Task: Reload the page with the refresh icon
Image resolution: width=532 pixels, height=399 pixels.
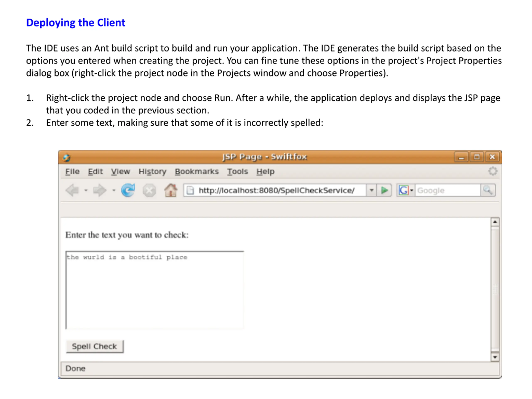Action: coord(128,190)
